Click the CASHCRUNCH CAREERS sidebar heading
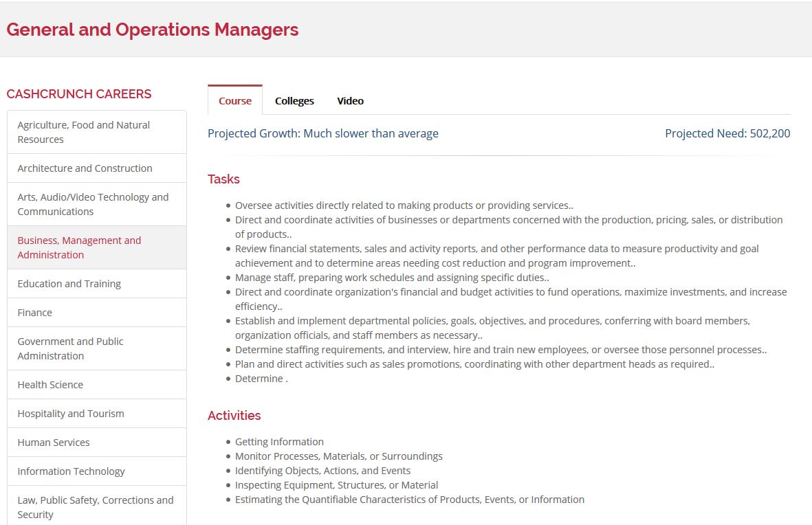The height and width of the screenshot is (525, 812). pos(78,93)
